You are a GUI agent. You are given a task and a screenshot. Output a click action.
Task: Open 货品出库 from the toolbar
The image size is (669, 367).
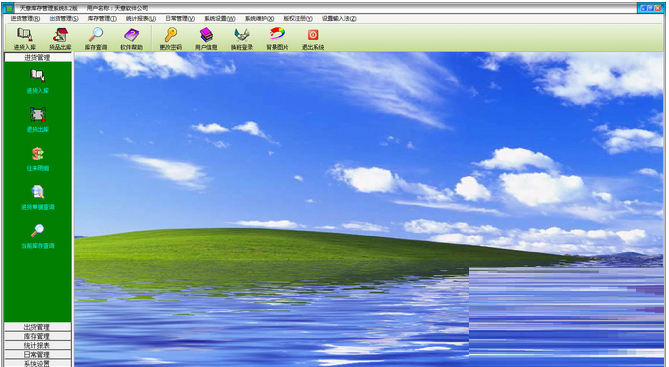(60, 38)
